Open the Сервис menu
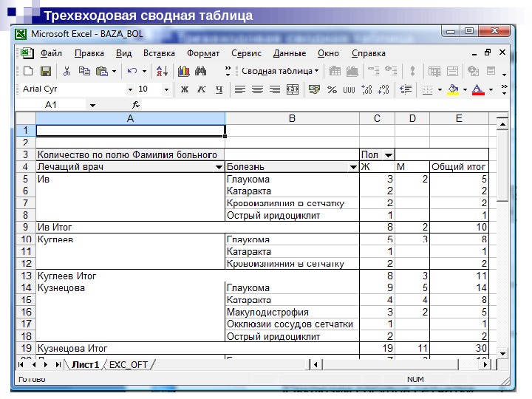This screenshot has height=399, width=532. point(246,53)
